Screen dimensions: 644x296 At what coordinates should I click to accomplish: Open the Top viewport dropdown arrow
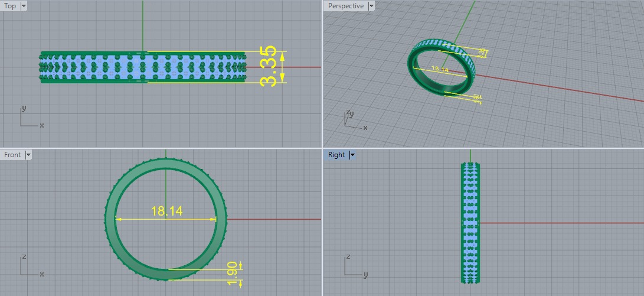pyautogui.click(x=24, y=6)
